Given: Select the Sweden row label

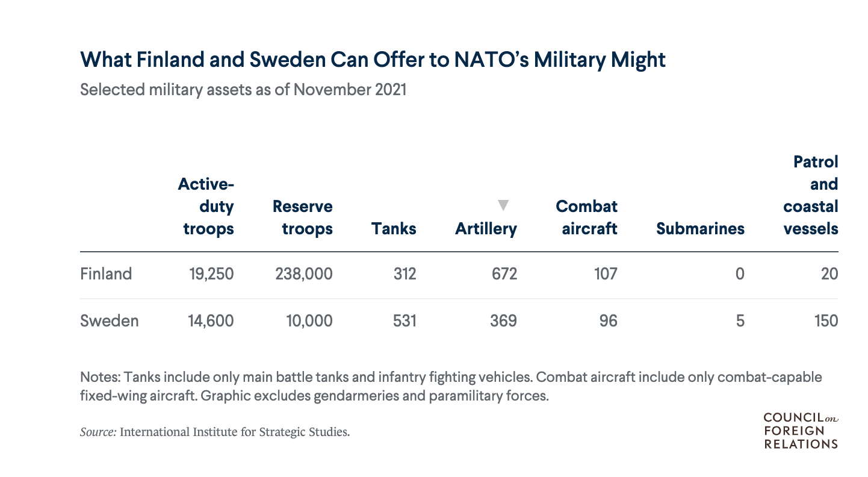Looking at the screenshot, I should 110,320.
